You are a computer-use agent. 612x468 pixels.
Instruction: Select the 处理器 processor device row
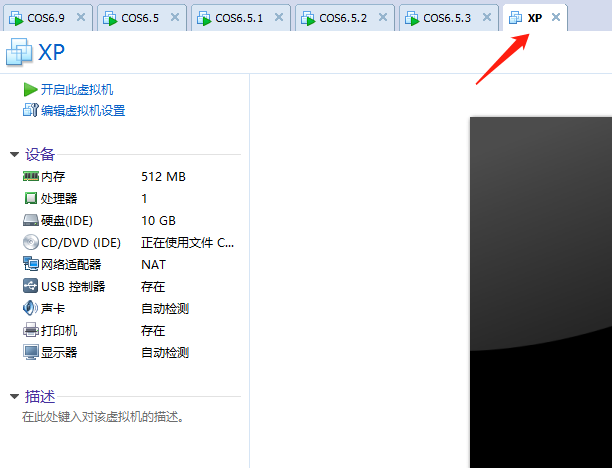(129, 198)
